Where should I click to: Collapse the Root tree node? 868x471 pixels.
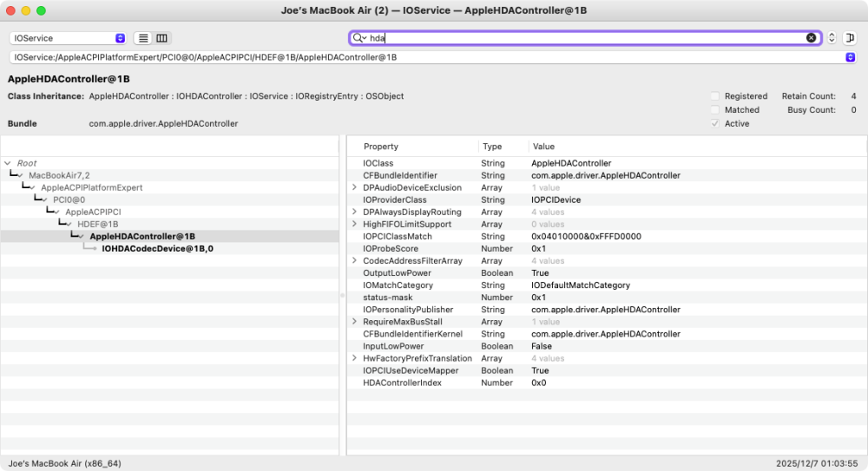(8, 163)
